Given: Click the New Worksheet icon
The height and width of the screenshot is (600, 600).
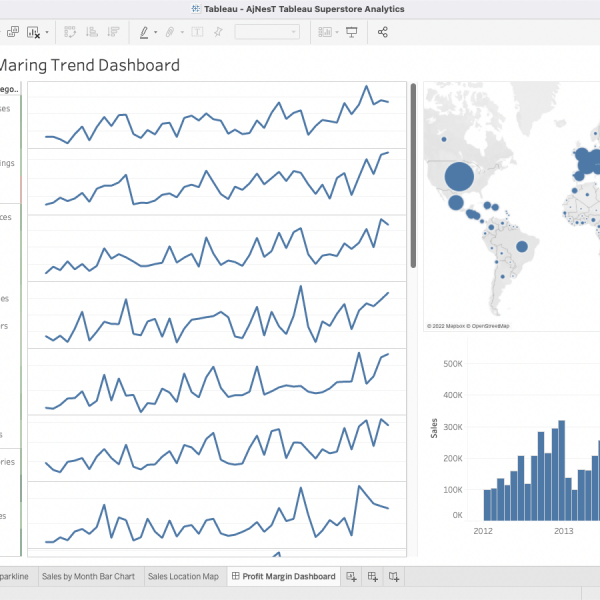Looking at the screenshot, I should click(351, 577).
